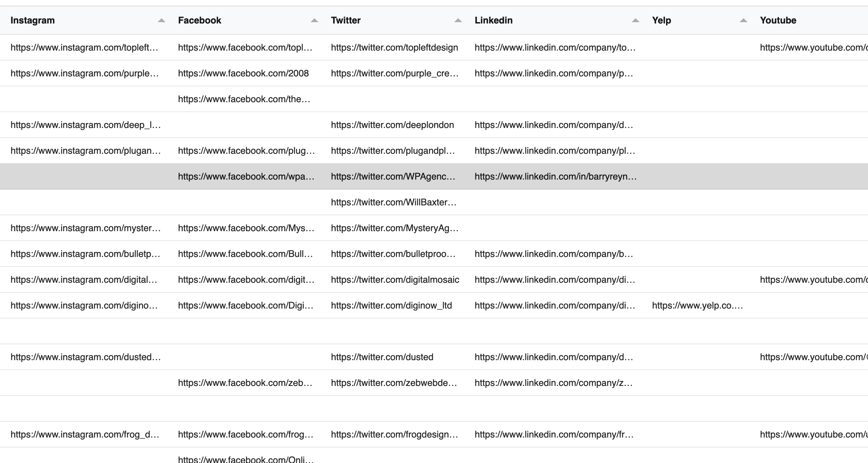
Task: Select the instagram.com/topleft… cell
Action: pos(84,48)
